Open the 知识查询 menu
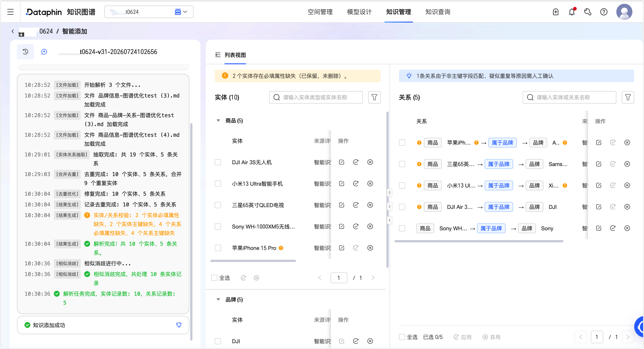This screenshot has width=644, height=349. (438, 12)
